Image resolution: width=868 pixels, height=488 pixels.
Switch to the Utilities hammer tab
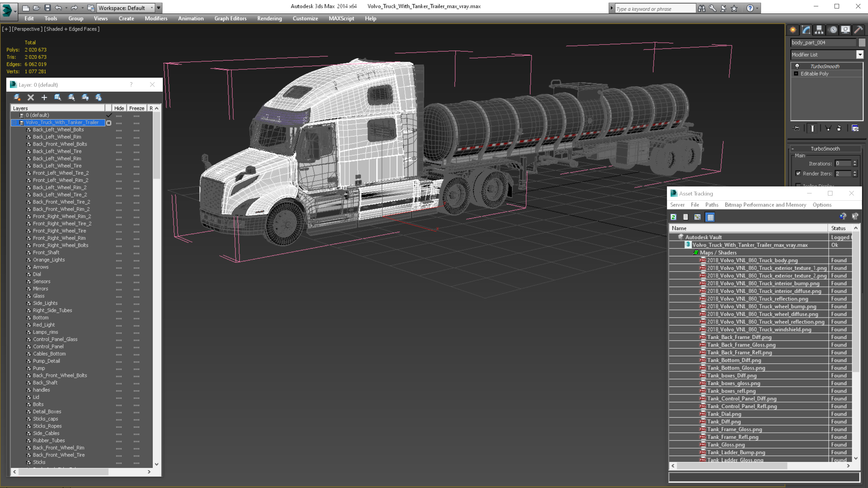pos(858,30)
